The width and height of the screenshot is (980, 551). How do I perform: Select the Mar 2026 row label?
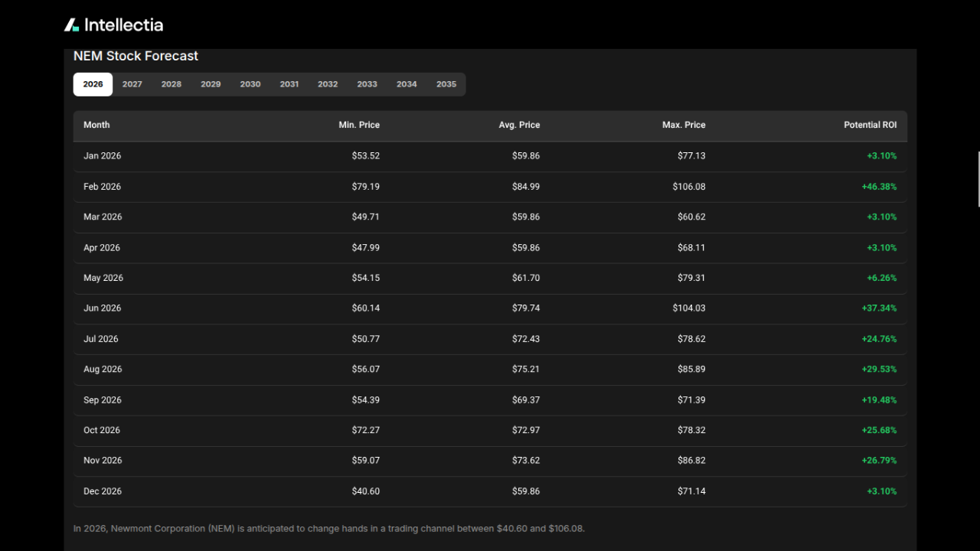(x=103, y=217)
